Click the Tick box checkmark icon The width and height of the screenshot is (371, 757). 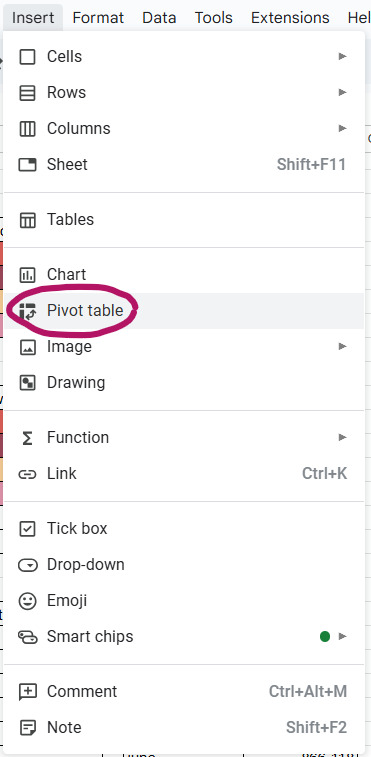coord(27,529)
